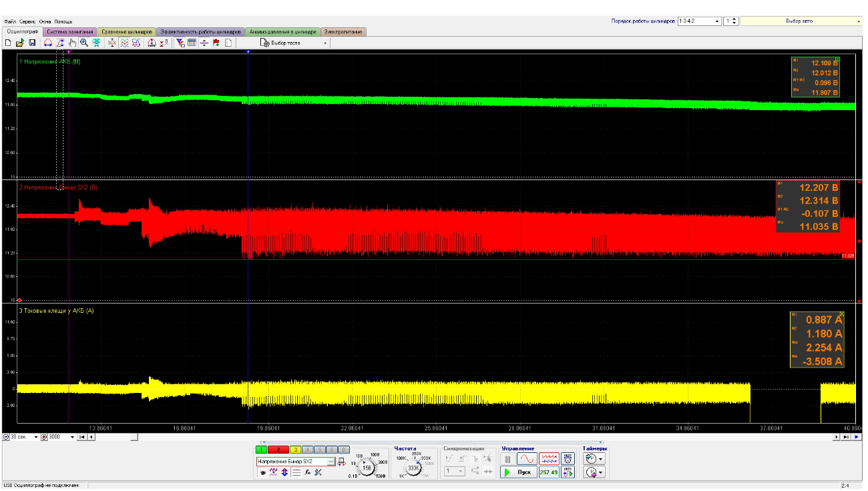Toggle channel 3 yellow button
The height and width of the screenshot is (491, 868).
point(296,450)
